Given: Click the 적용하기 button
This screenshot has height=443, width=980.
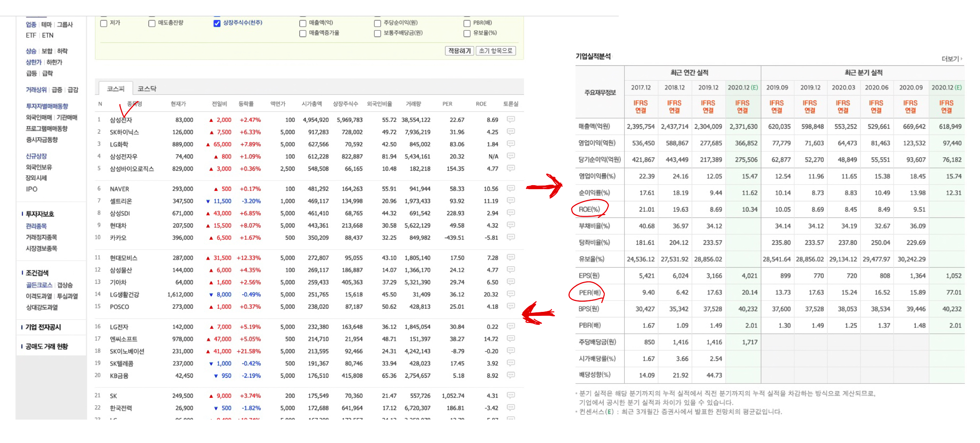Looking at the screenshot, I should click(459, 51).
